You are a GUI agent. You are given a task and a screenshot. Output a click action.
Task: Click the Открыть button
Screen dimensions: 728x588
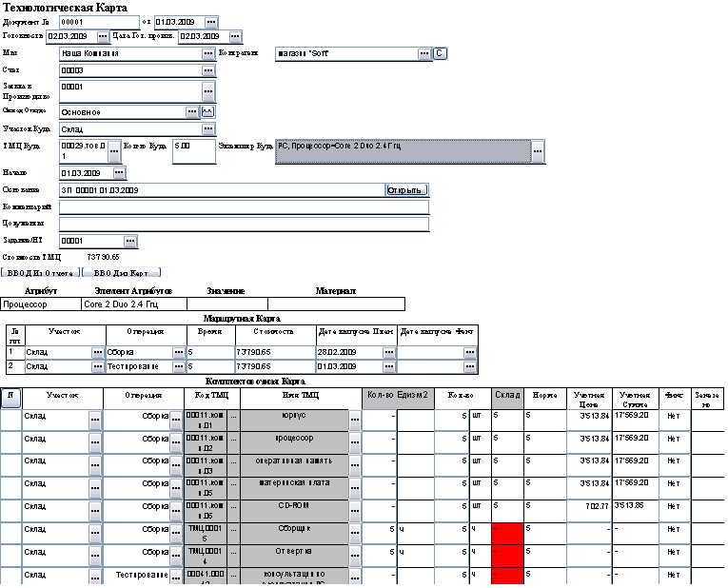[x=406, y=189]
